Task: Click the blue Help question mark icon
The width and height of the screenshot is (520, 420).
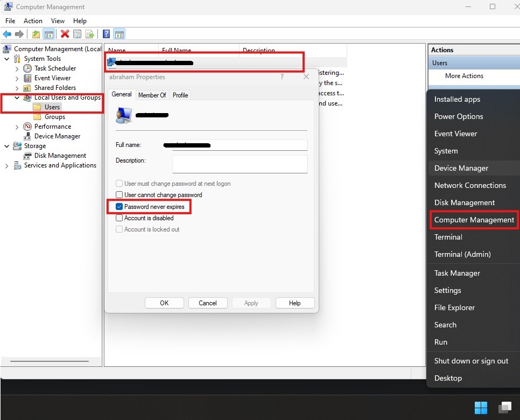Action: click(x=106, y=34)
